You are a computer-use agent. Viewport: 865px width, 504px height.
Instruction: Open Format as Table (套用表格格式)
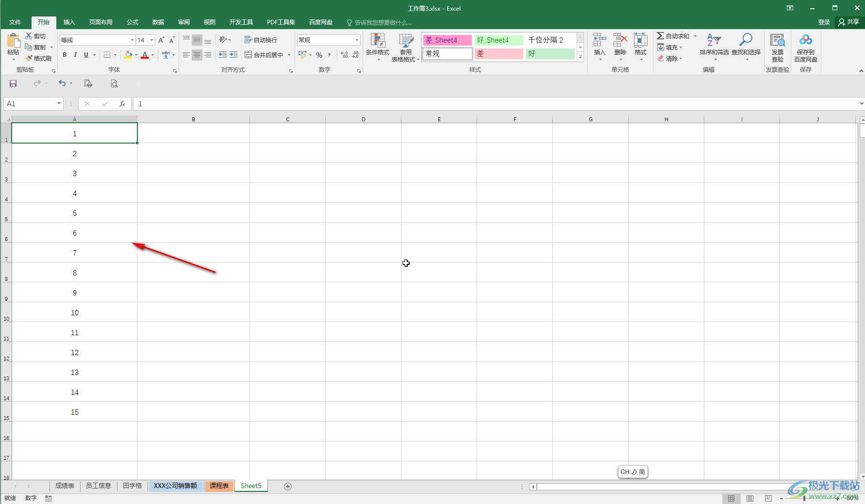[x=406, y=47]
